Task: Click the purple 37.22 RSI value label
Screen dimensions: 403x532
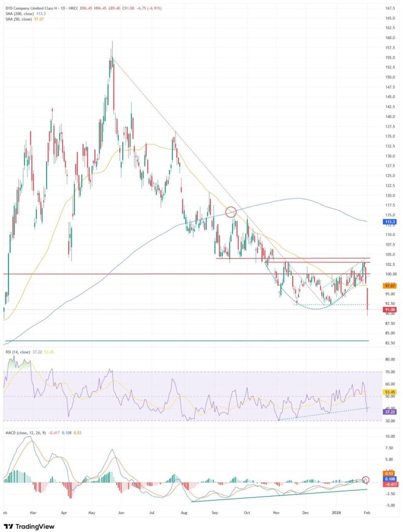Action: (x=389, y=412)
